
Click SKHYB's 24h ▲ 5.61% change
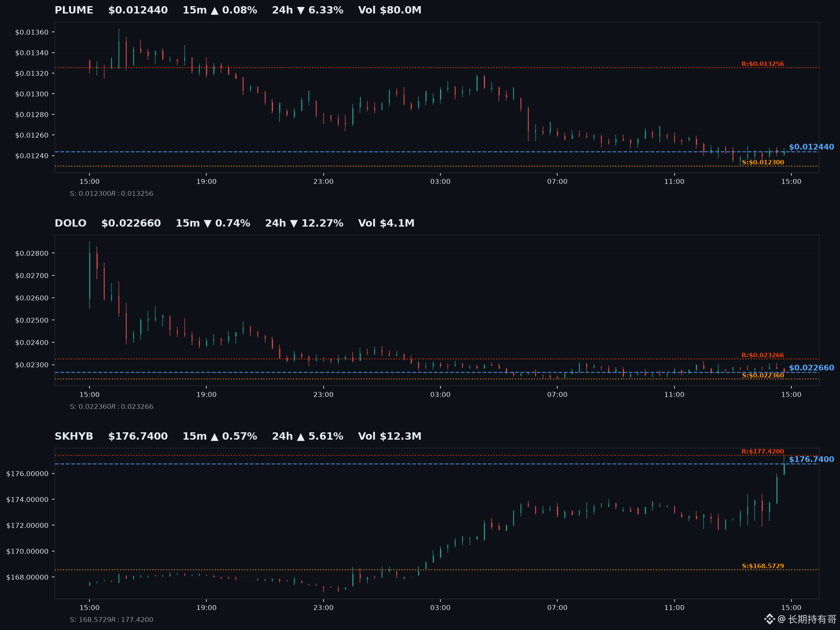(x=308, y=436)
